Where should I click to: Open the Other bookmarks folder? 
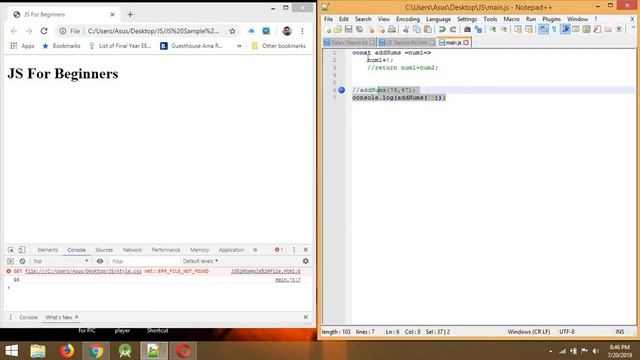pyautogui.click(x=279, y=46)
